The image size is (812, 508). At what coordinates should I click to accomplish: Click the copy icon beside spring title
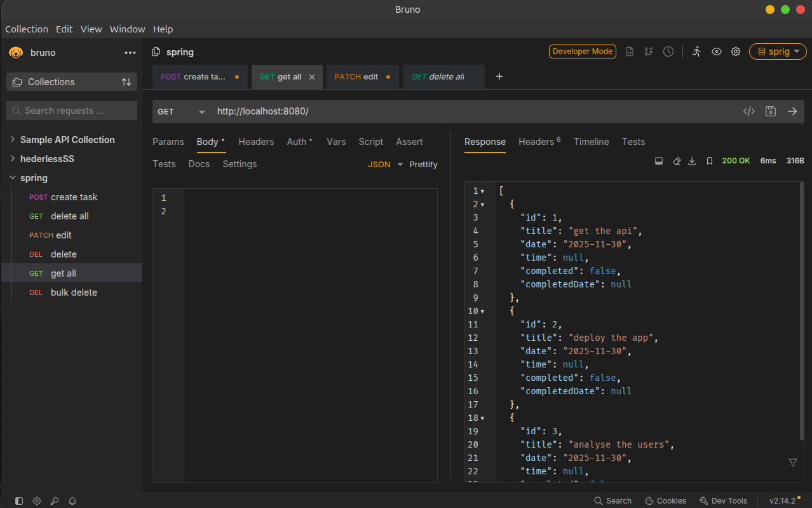[156, 52]
